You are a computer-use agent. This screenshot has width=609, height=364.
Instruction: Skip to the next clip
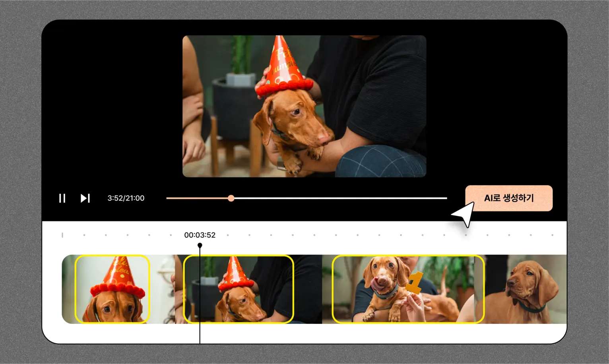click(x=85, y=198)
